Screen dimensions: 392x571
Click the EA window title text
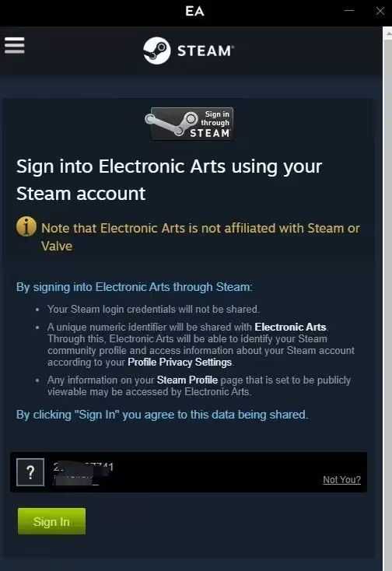194,12
